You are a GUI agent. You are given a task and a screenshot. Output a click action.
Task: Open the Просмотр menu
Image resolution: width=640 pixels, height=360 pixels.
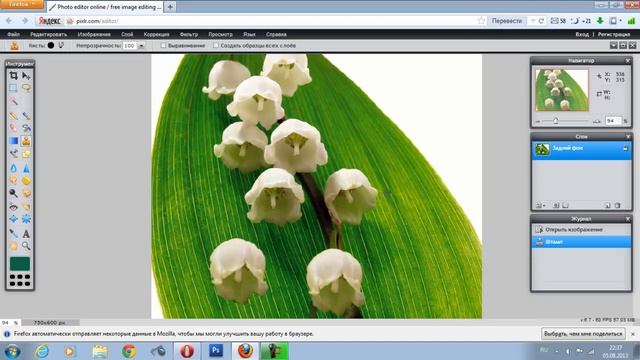[x=220, y=34]
